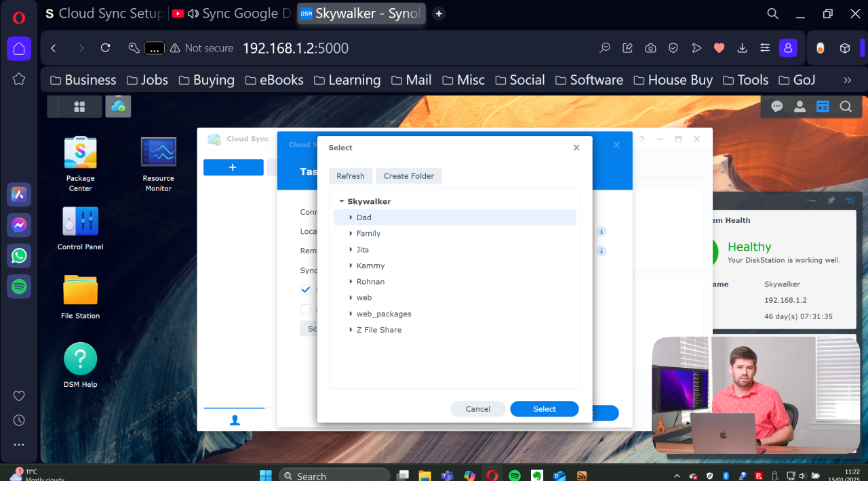Expand the Family folder arrow
This screenshot has height=481, width=868.
pyautogui.click(x=351, y=234)
